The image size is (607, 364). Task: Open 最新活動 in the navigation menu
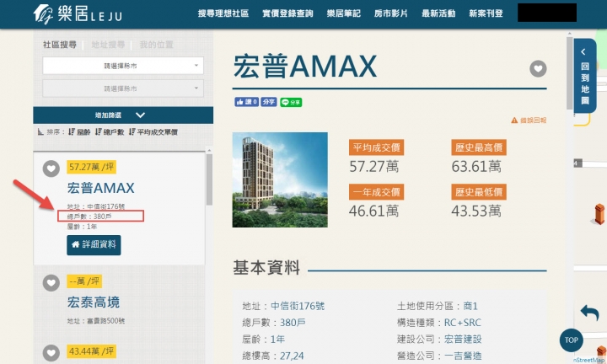pyautogui.click(x=438, y=13)
